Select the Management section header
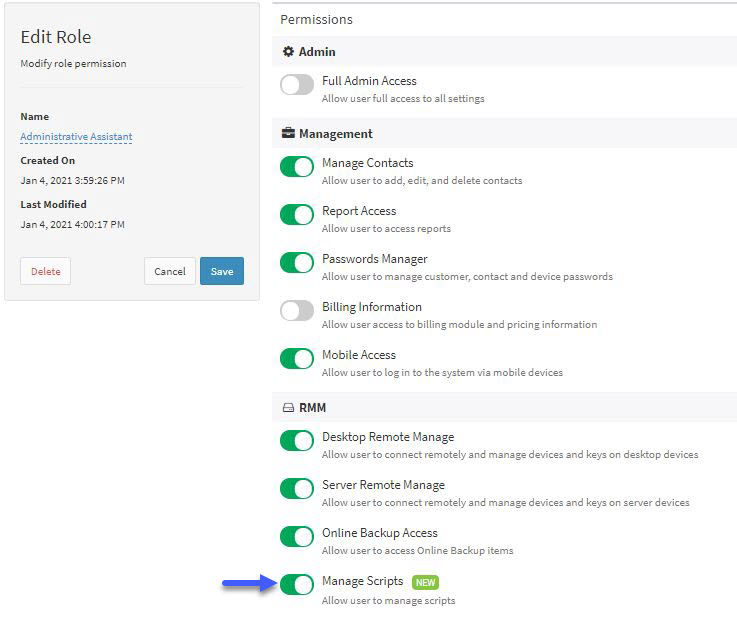Viewport: 737px width, 622px height. point(504,134)
